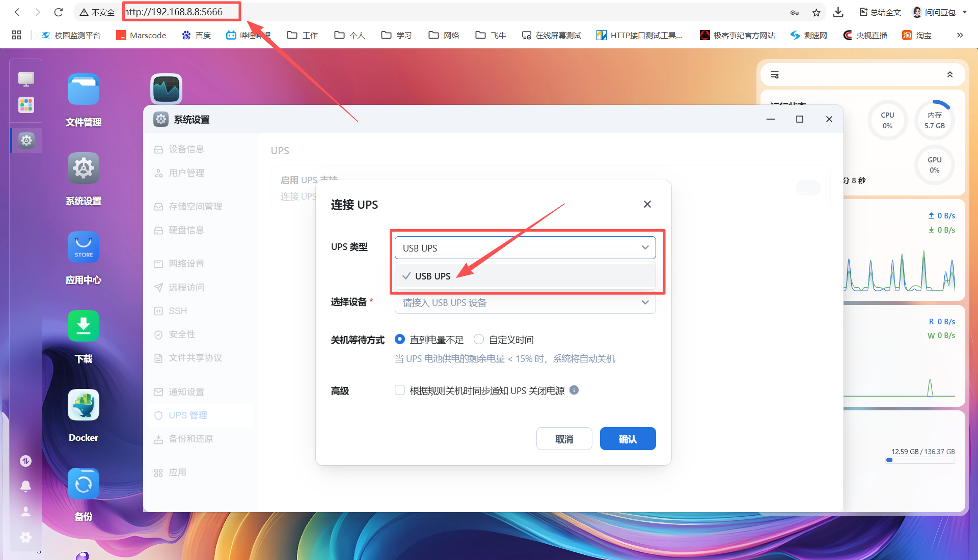The image size is (978, 560).
Task: Open the 下载 download app icon
Action: coord(83,326)
